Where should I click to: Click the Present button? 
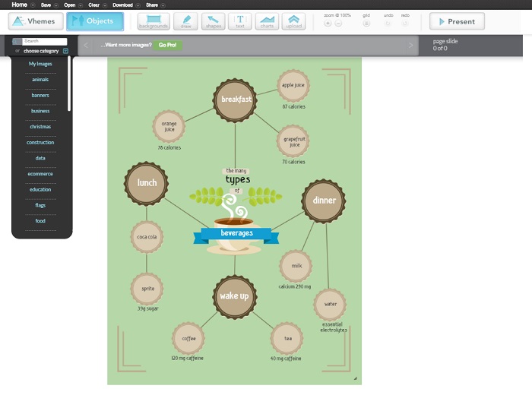pos(457,21)
